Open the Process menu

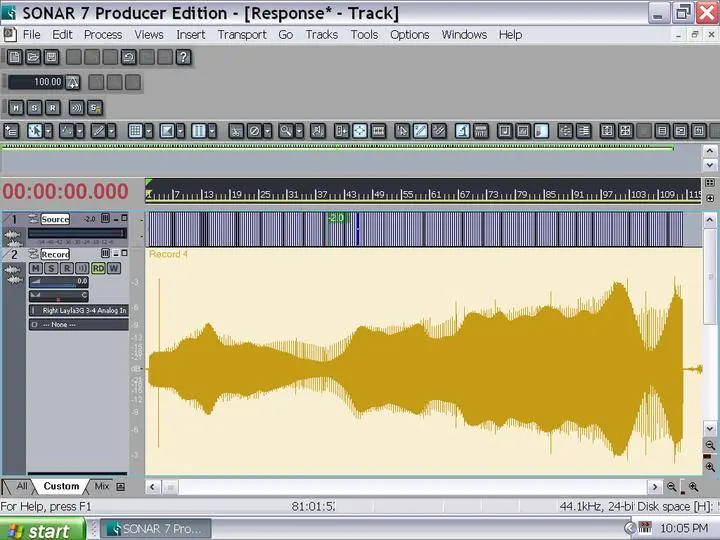[x=103, y=35]
